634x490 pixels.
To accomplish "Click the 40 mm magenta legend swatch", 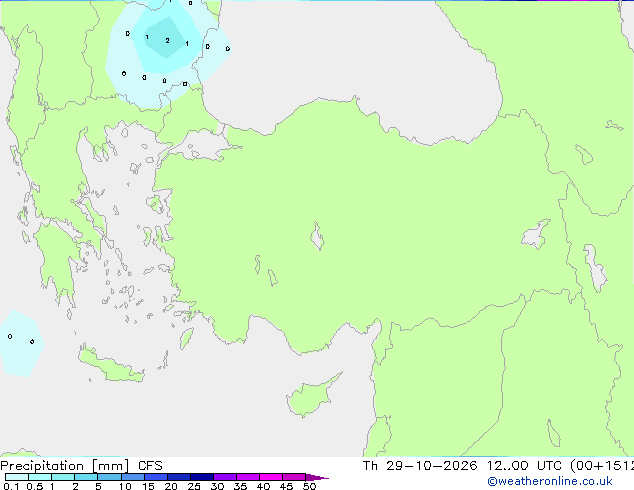I will 271,477.
